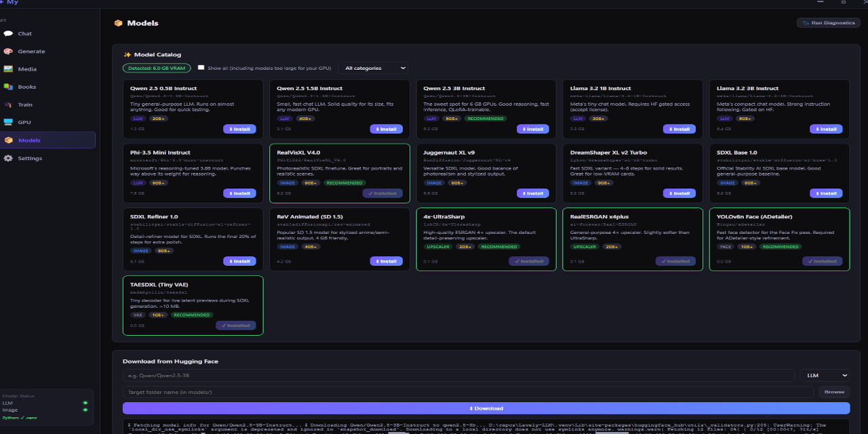Screen dimensions: 868x434
Task: Install Qwen 2.5 0.5B Instruct
Action: (x=239, y=129)
